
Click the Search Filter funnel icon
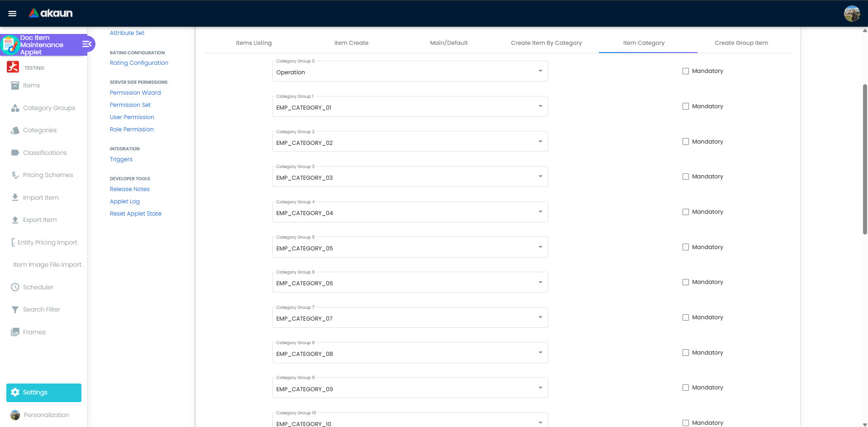(x=15, y=310)
